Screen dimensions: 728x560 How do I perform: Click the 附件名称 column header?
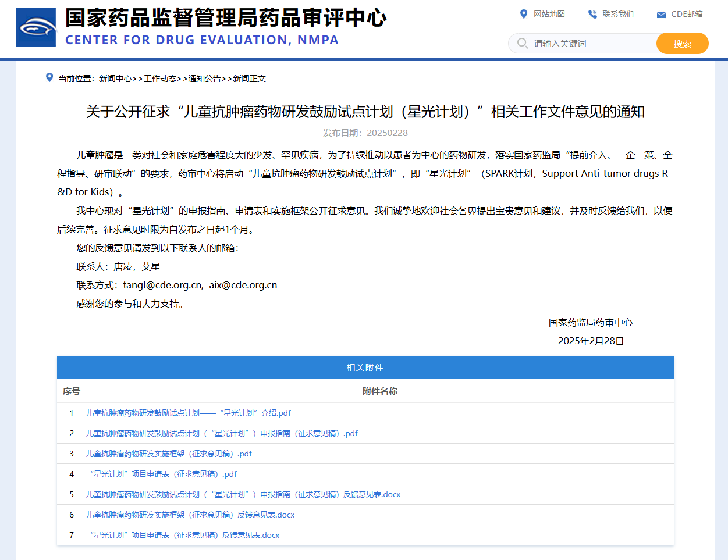(380, 391)
